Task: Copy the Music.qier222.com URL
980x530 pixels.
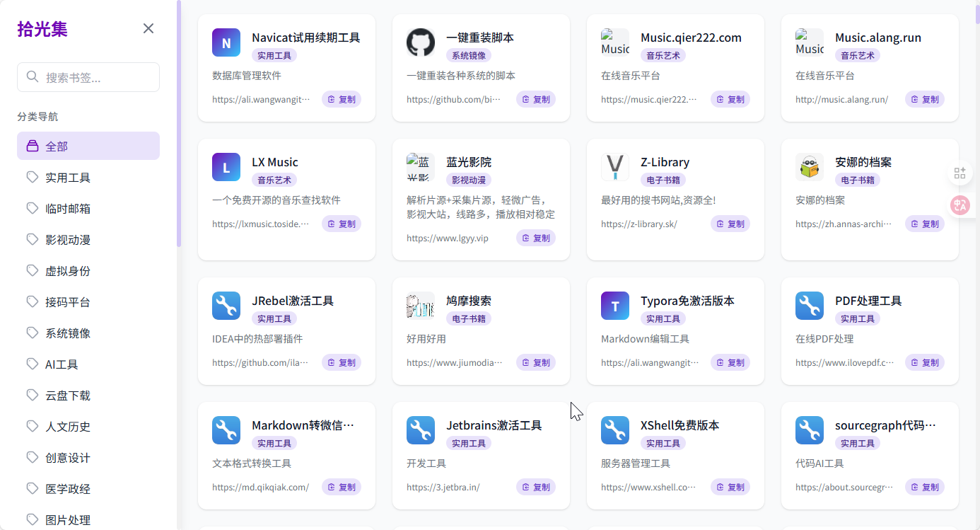Action: (x=730, y=99)
